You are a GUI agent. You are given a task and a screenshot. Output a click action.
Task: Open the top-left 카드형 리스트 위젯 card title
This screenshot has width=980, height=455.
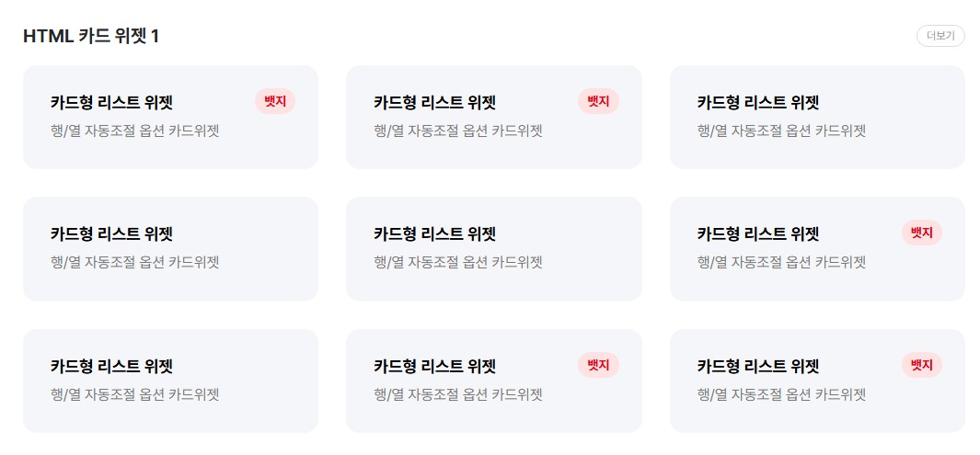[x=111, y=102]
